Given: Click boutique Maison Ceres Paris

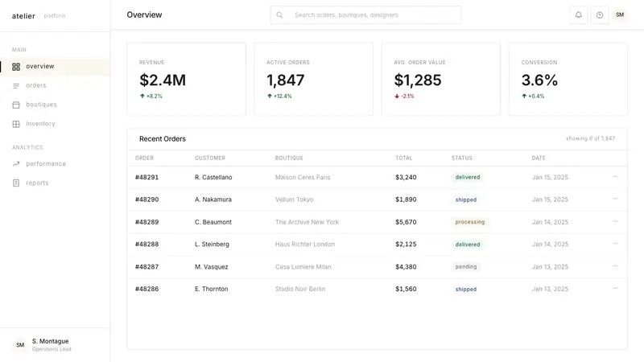Looking at the screenshot, I should coord(303,177).
